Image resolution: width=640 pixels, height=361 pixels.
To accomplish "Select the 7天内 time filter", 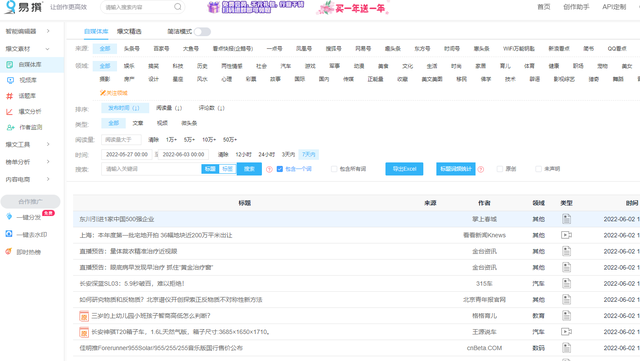I will pyautogui.click(x=309, y=154).
